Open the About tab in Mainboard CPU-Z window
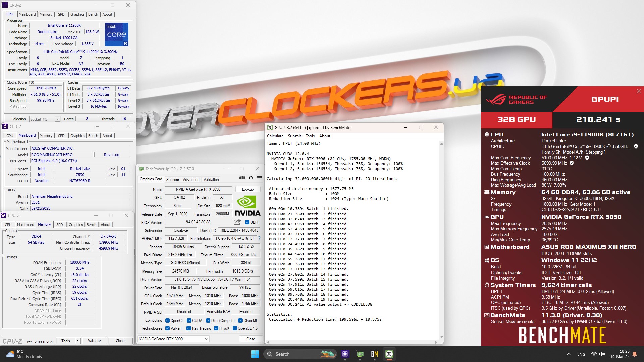644x362 pixels. pos(107,136)
